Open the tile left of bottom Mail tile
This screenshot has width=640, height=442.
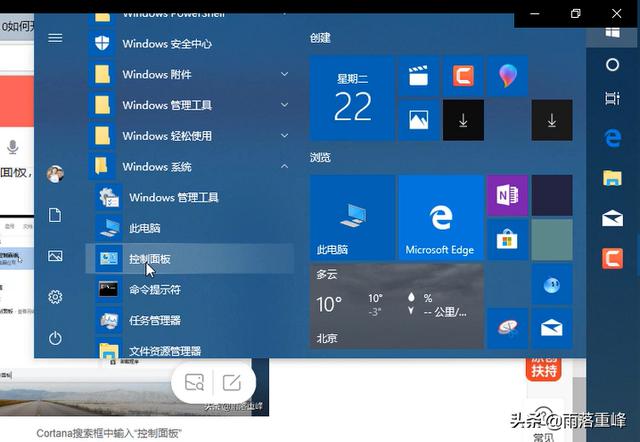(508, 328)
